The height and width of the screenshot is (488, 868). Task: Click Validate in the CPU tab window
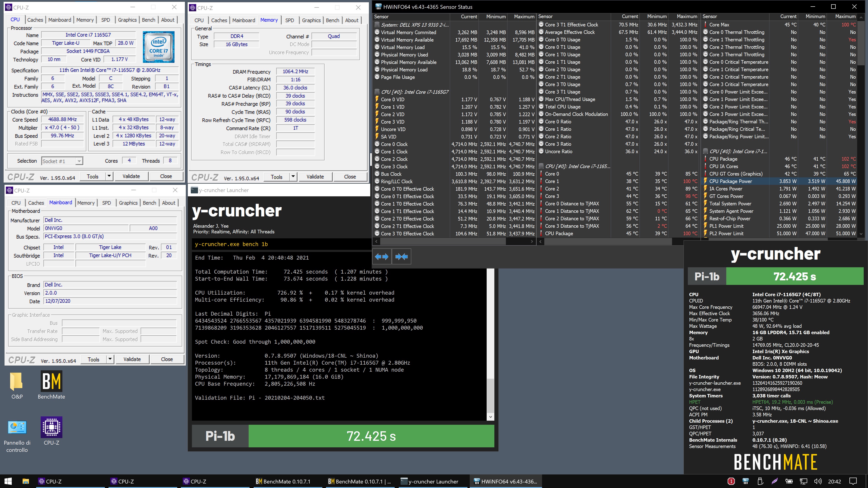point(131,176)
